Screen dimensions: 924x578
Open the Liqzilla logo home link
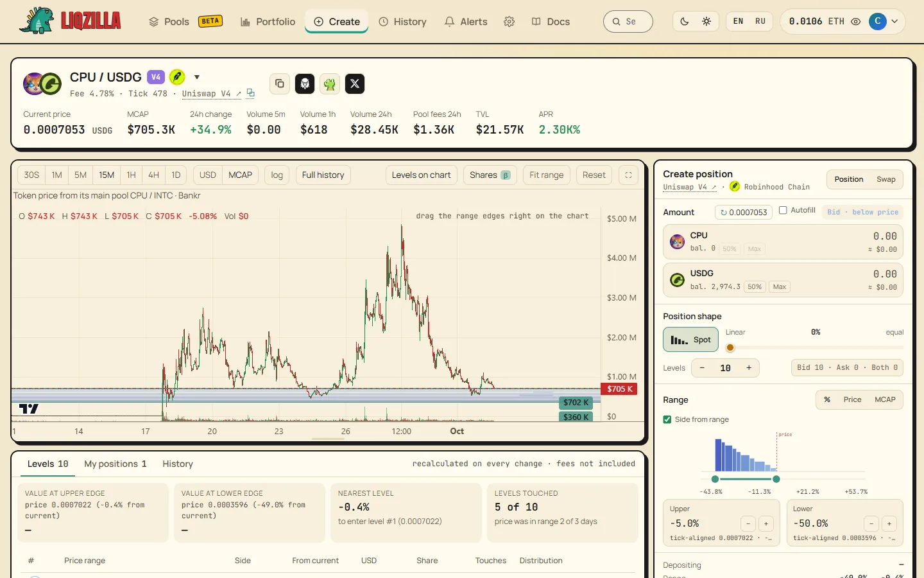(70, 21)
